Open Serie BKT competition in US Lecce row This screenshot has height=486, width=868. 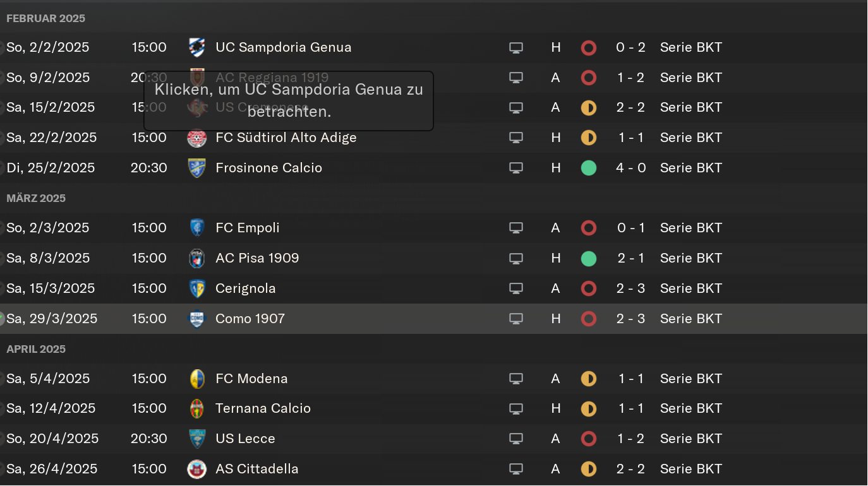(x=690, y=439)
